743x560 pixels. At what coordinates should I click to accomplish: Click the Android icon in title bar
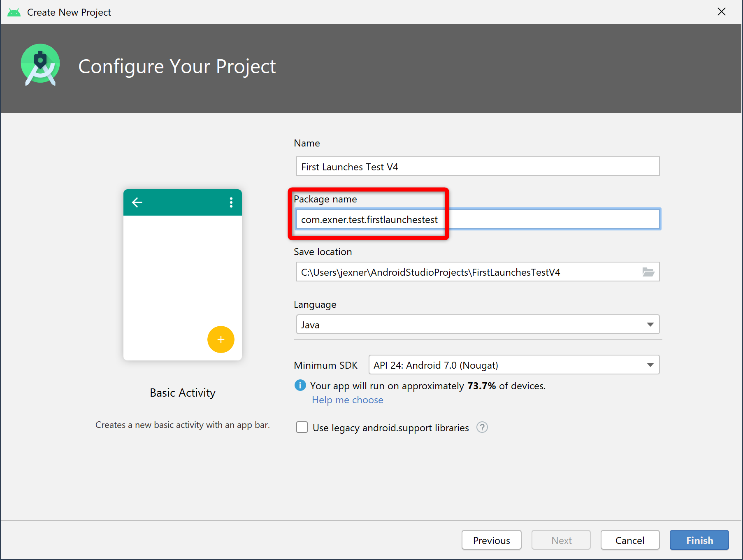click(x=14, y=12)
